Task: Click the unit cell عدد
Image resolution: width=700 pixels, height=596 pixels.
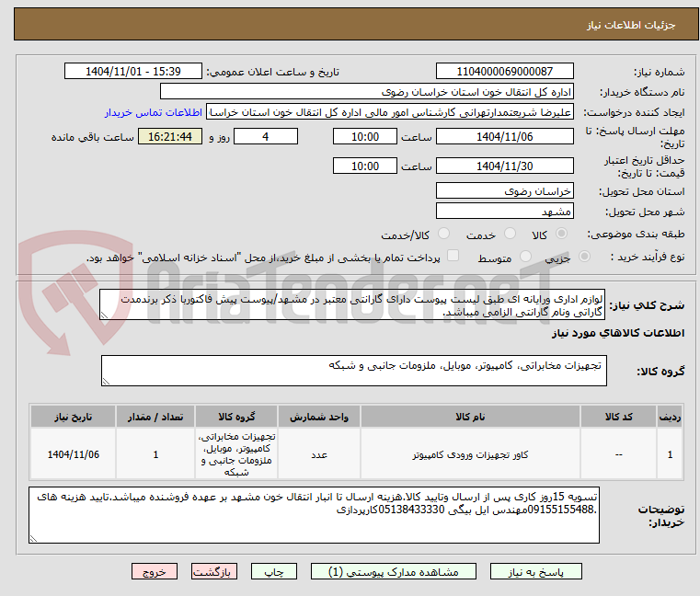Action: pos(319,454)
